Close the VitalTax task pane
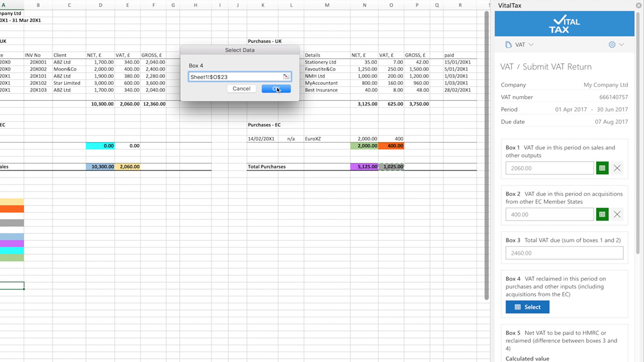The height and width of the screenshot is (362, 644). point(639,5)
